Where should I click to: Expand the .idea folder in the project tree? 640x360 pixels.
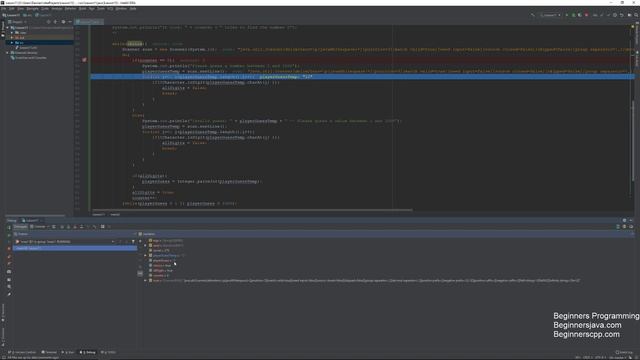(12, 32)
